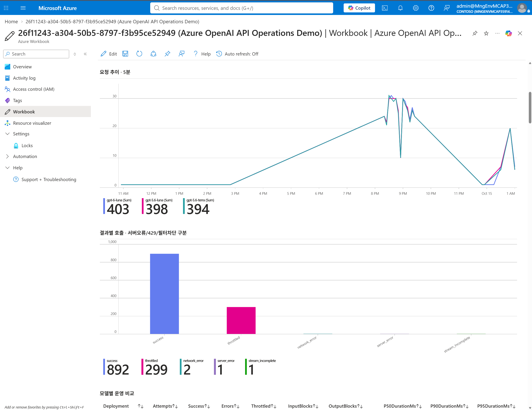Click the Copilot button in header

point(359,8)
